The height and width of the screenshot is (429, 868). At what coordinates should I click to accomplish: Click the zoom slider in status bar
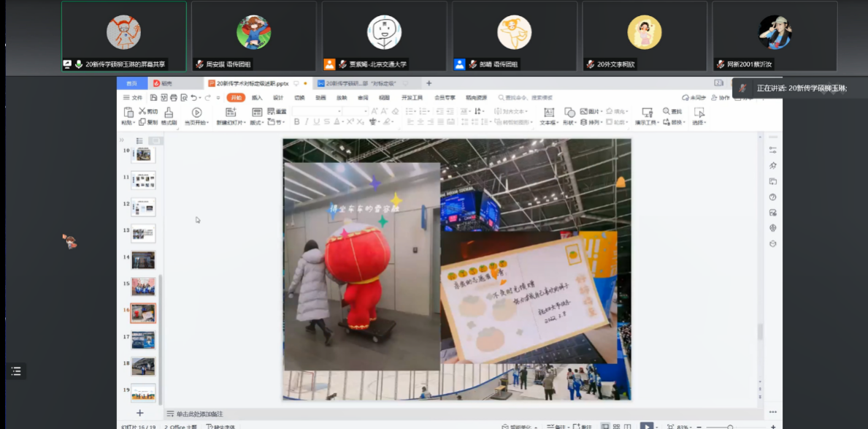pos(729,427)
